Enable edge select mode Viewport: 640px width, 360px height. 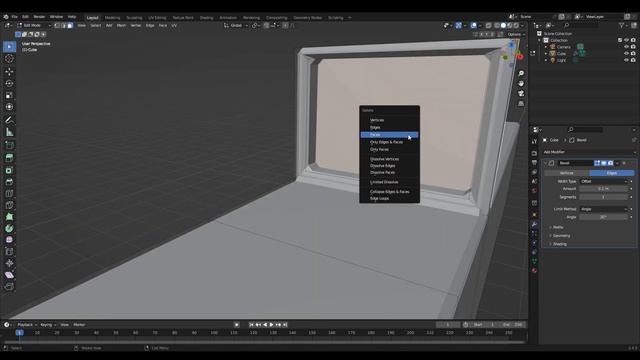pos(63,25)
